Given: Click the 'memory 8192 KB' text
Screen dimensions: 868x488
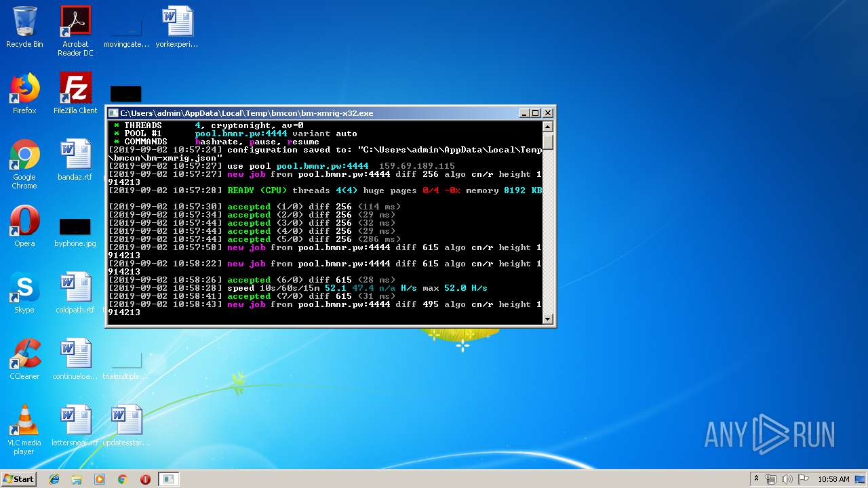Looking at the screenshot, I should point(504,190).
